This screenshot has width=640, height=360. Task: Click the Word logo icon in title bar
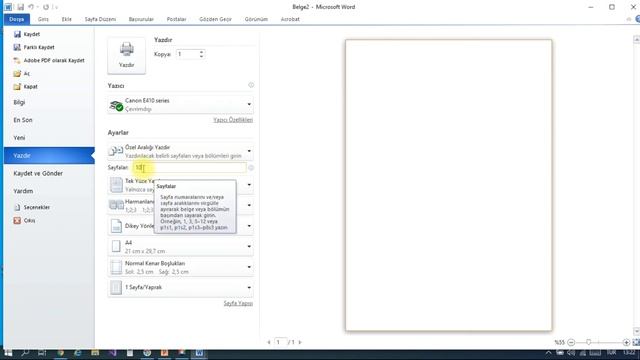click(x=8, y=7)
